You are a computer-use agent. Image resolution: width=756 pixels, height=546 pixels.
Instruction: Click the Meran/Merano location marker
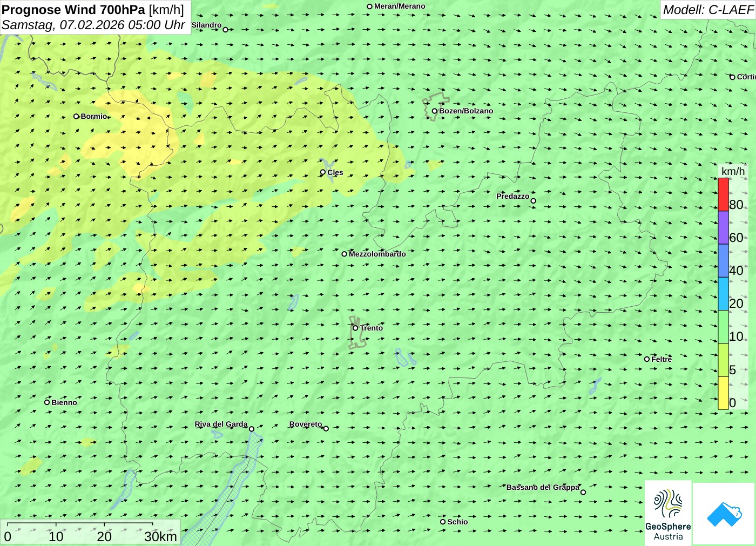pyautogui.click(x=369, y=6)
